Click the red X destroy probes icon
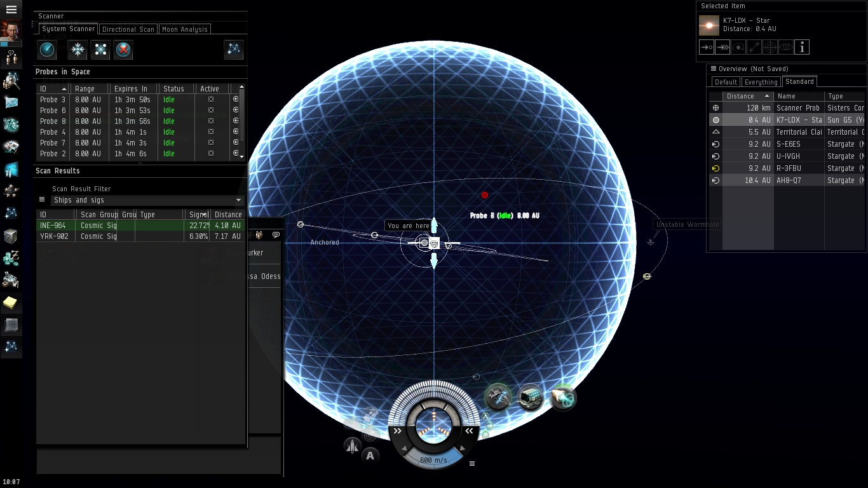The height and width of the screenshot is (488, 868). click(123, 50)
